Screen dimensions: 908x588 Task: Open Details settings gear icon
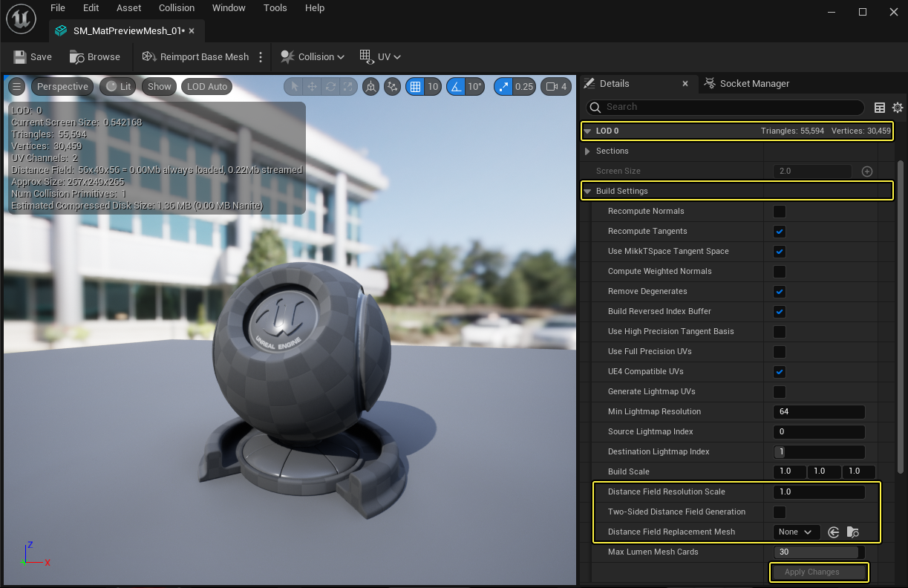click(x=898, y=108)
